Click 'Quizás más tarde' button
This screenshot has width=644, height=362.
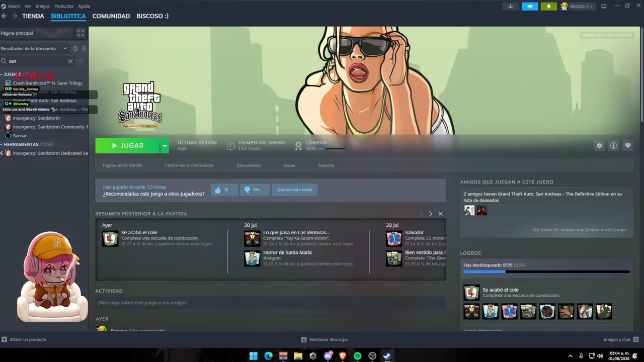click(294, 190)
